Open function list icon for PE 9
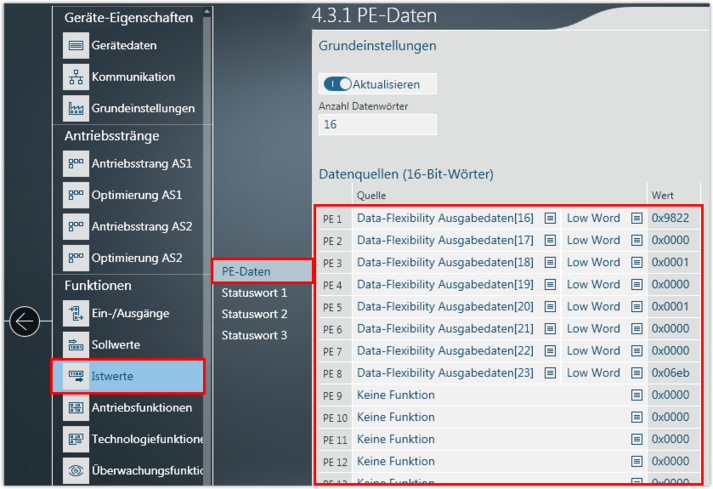Viewport: 713px width, 489px height. tap(637, 395)
